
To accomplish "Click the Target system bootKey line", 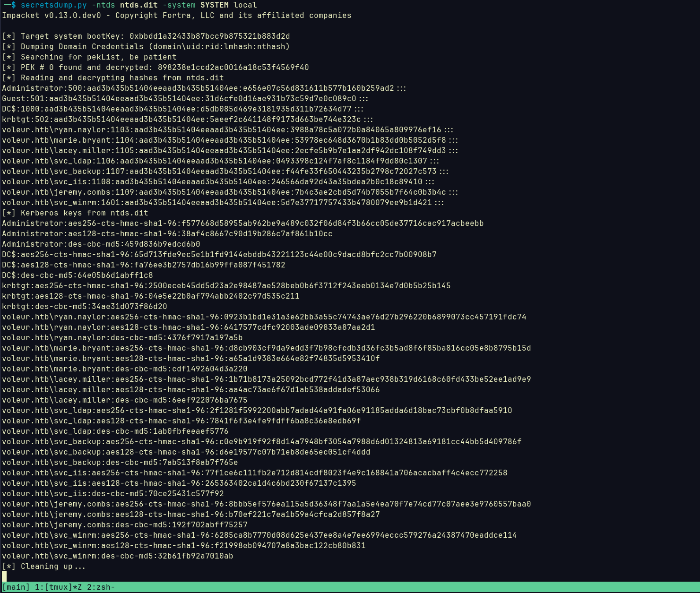I will pyautogui.click(x=146, y=36).
